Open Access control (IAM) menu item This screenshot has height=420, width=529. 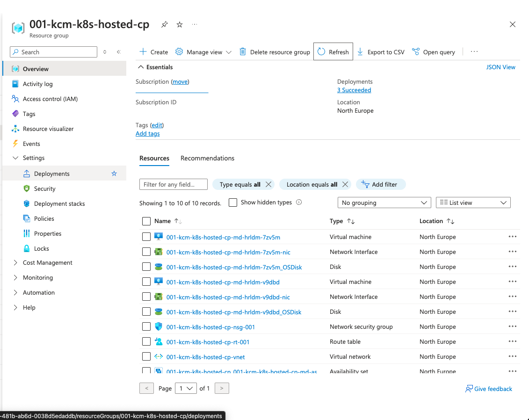[50, 99]
